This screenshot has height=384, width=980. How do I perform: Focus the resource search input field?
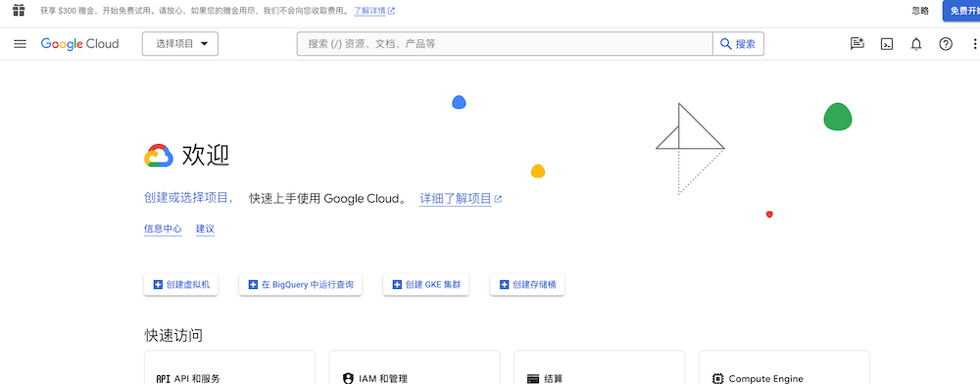[x=505, y=44]
